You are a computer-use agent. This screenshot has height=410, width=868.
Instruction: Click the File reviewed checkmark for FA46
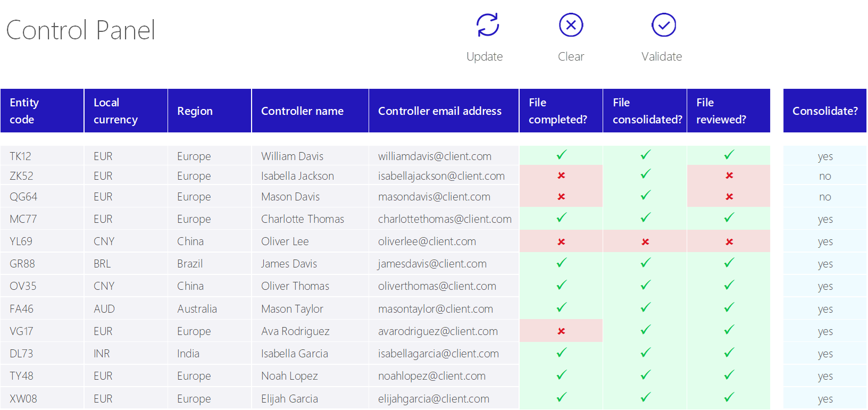(x=729, y=307)
